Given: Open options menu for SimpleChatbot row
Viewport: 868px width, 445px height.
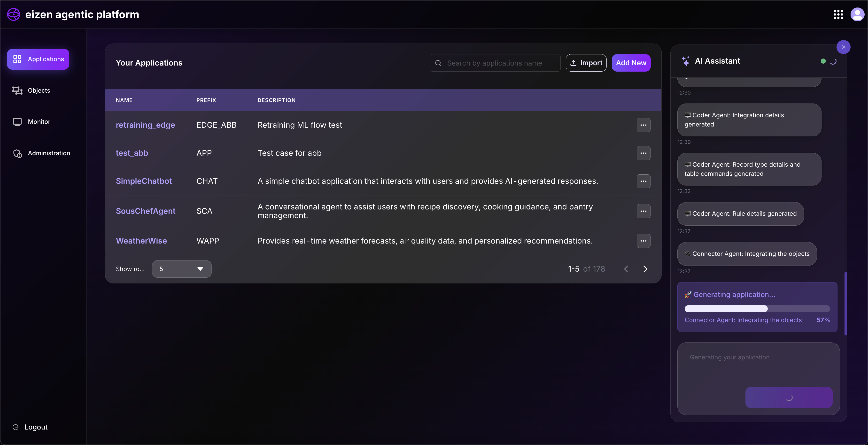Looking at the screenshot, I should pyautogui.click(x=643, y=181).
